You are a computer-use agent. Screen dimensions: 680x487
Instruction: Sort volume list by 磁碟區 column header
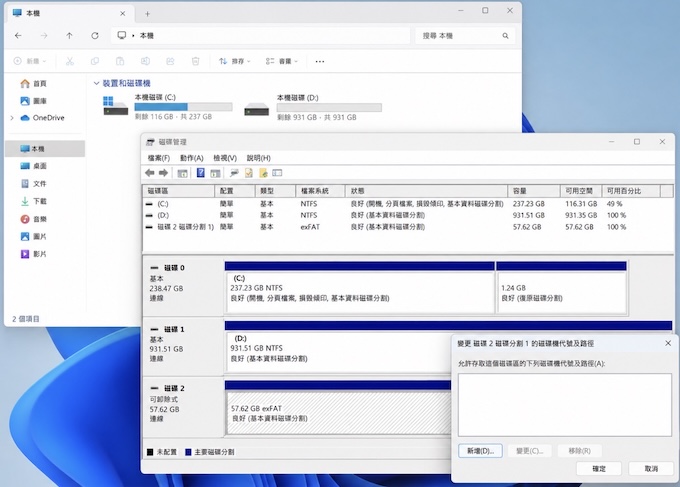click(179, 191)
